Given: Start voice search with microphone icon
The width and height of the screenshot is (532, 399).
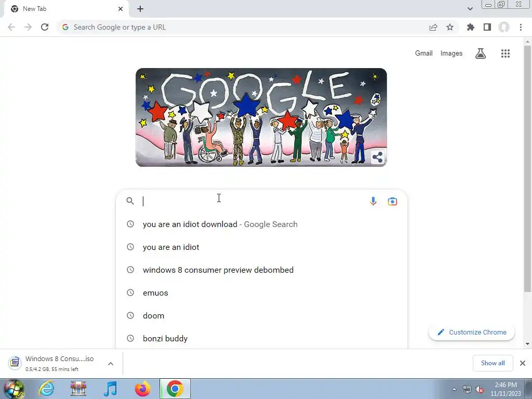Looking at the screenshot, I should (x=373, y=201).
